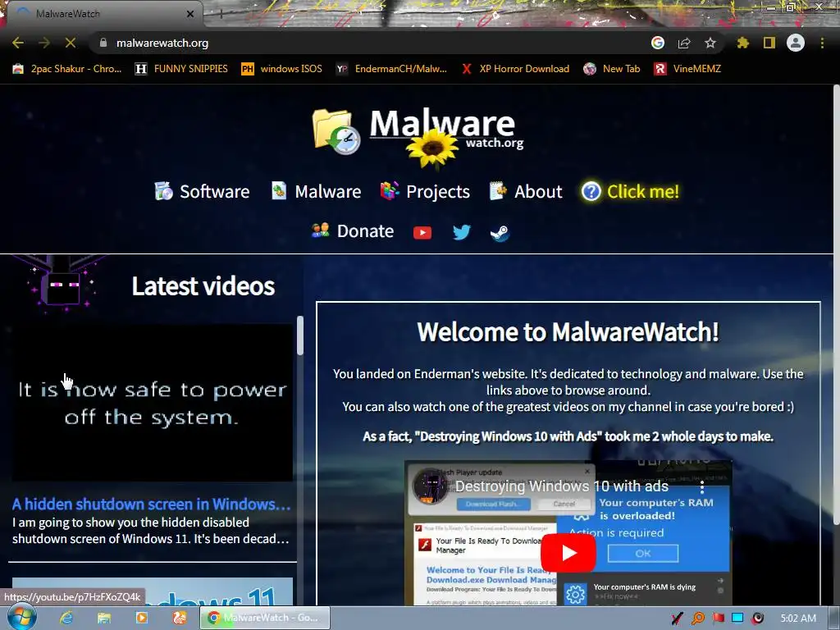Image resolution: width=840 pixels, height=630 pixels.
Task: Open 'A hidden shutdown screen in Windows' link
Action: 152,504
